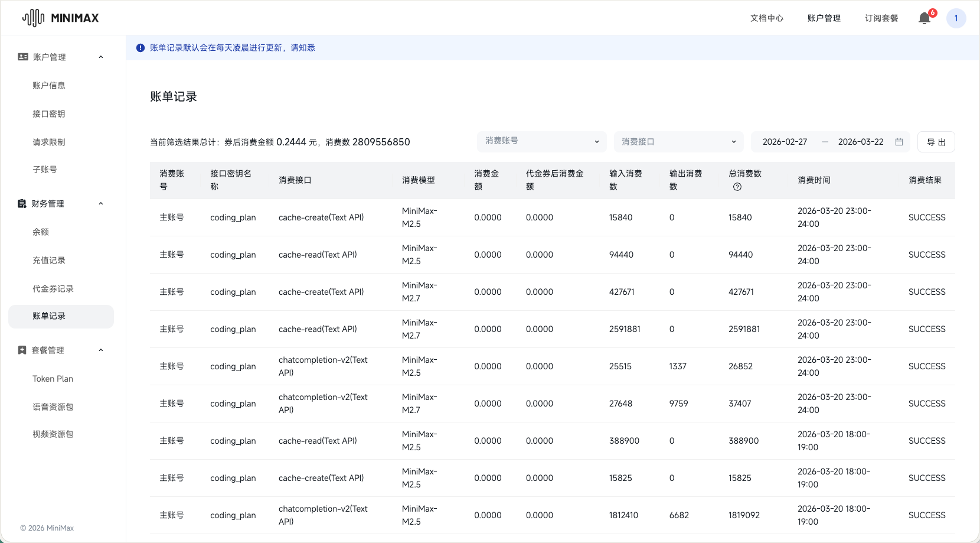Open the 消费接口 dropdown filter

(x=679, y=141)
